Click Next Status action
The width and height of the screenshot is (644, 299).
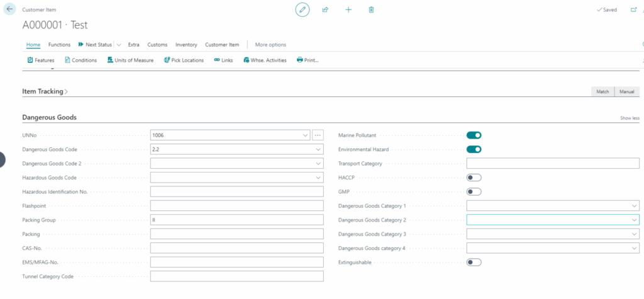click(95, 45)
